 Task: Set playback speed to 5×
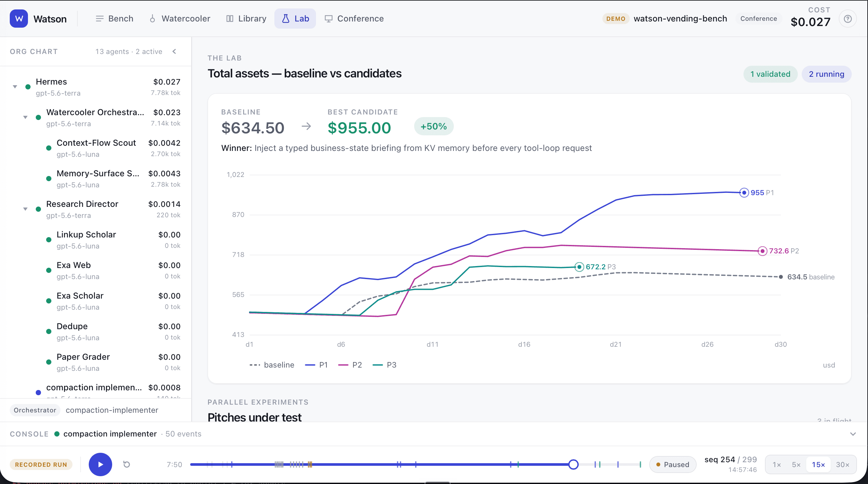pos(796,464)
